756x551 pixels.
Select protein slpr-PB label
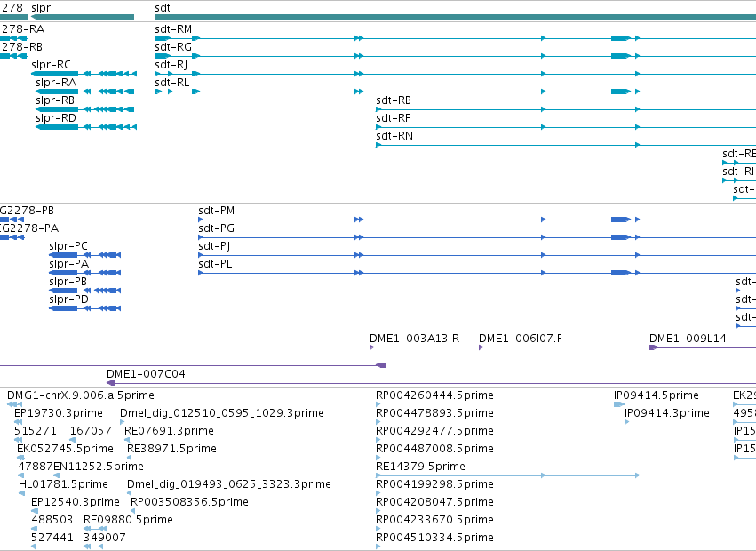68,283
